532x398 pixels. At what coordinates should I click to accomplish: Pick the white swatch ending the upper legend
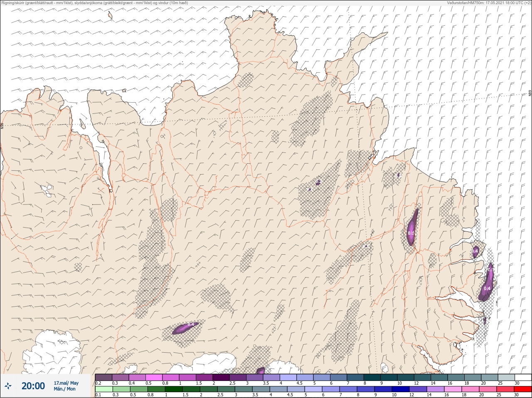click(523, 377)
